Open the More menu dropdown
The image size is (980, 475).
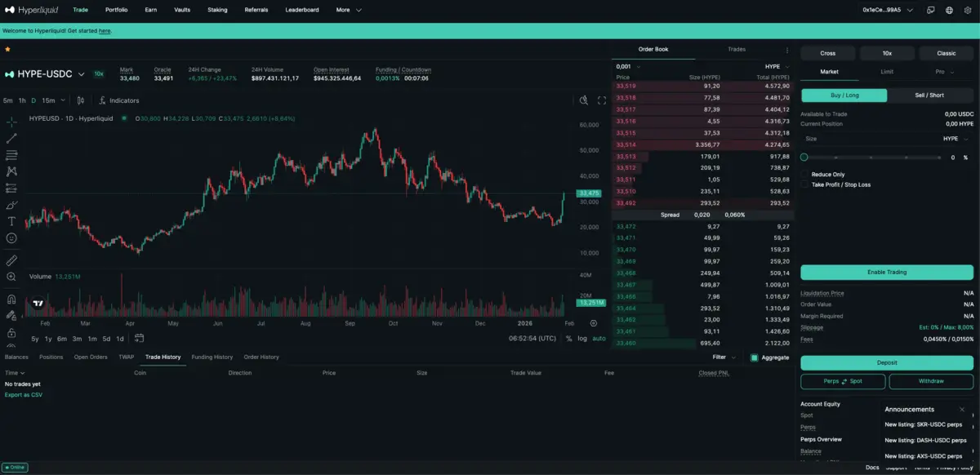click(x=348, y=10)
